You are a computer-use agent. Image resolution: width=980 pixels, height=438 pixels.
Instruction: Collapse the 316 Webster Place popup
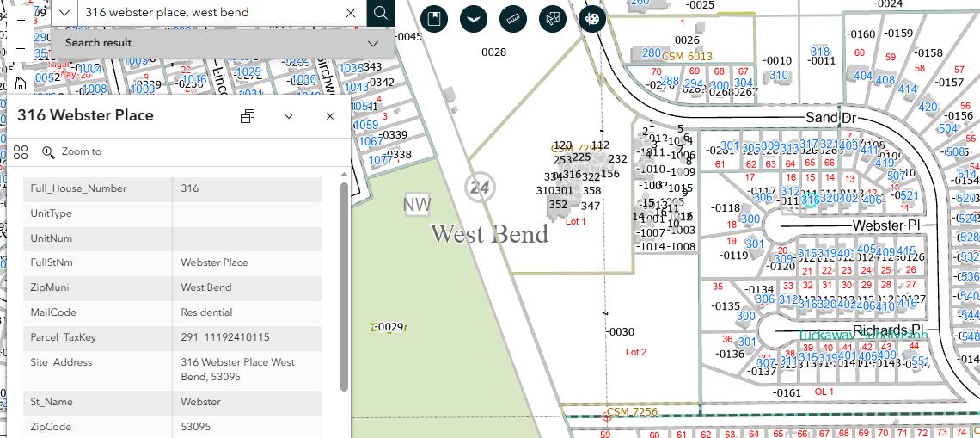[289, 116]
